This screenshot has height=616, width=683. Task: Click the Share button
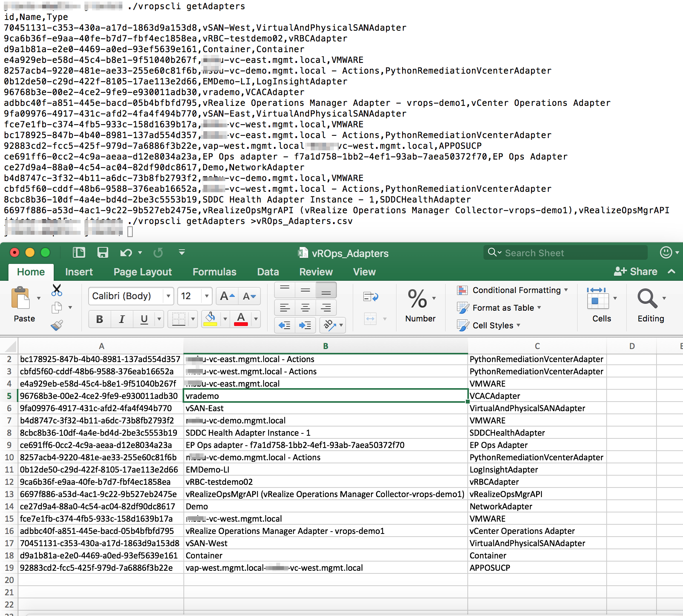tap(636, 272)
